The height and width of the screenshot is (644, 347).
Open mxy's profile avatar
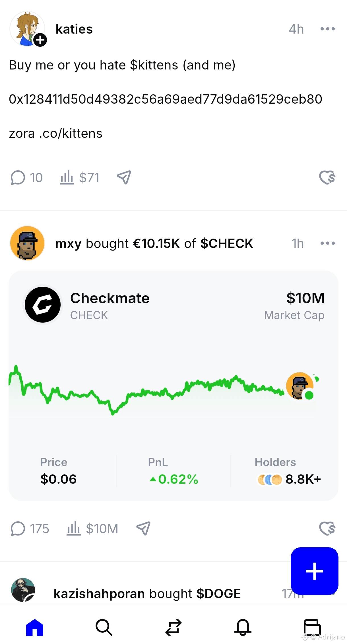(27, 243)
